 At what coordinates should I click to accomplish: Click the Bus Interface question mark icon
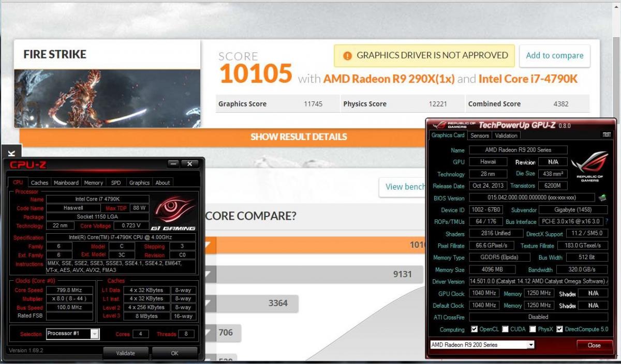click(x=607, y=221)
